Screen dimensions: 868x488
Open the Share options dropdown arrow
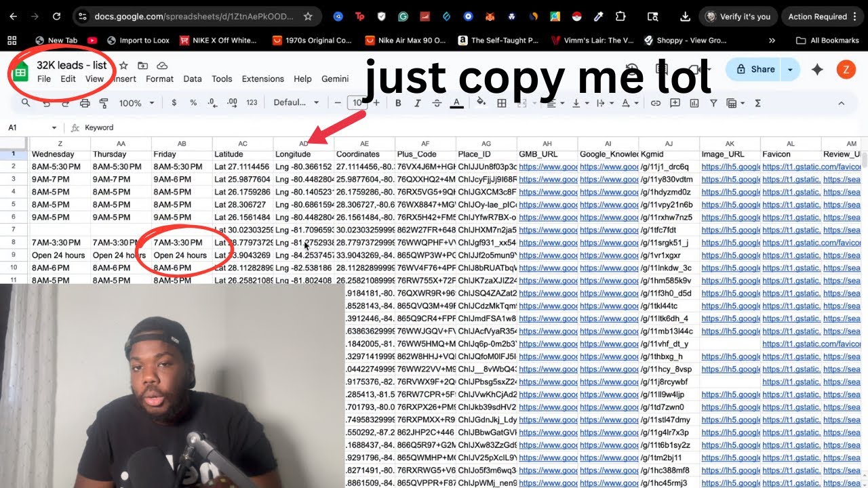pyautogui.click(x=790, y=69)
